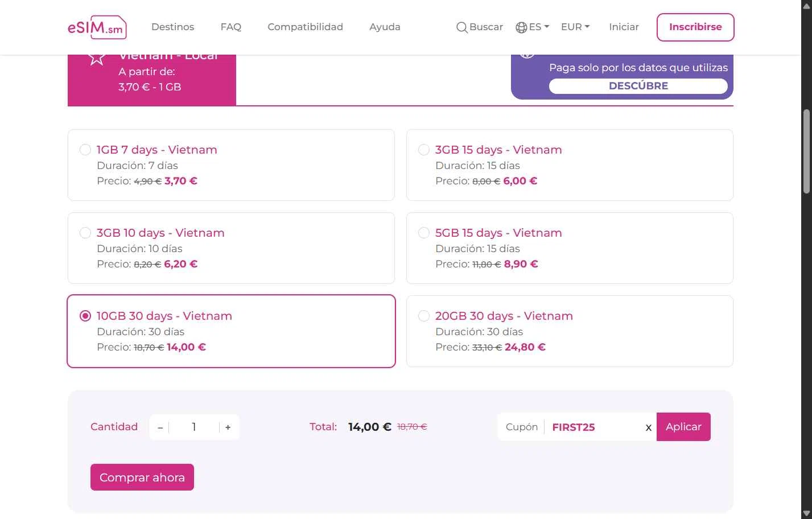Screen dimensions: 812x519
Task: Click 'Paga solo por los datos que utilizas'
Action: pyautogui.click(x=638, y=68)
